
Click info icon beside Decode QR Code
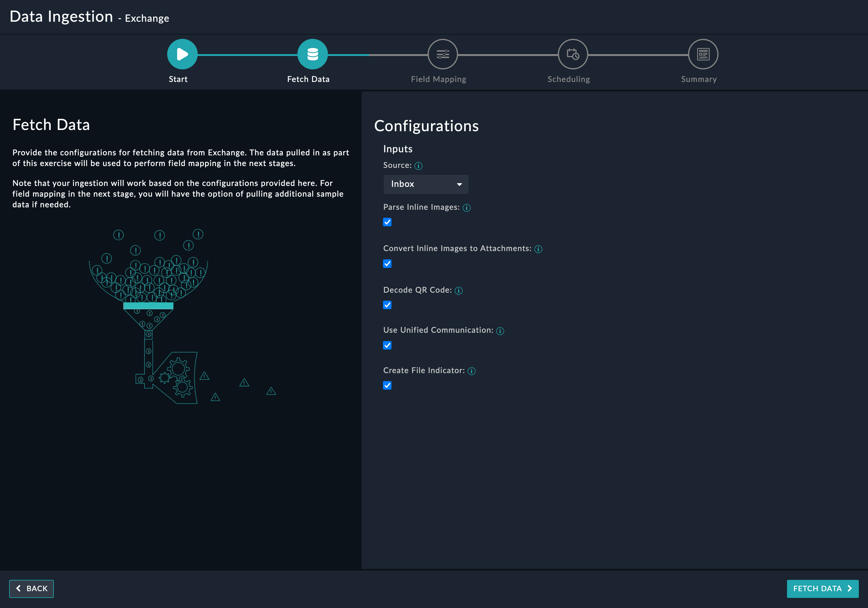pos(458,291)
